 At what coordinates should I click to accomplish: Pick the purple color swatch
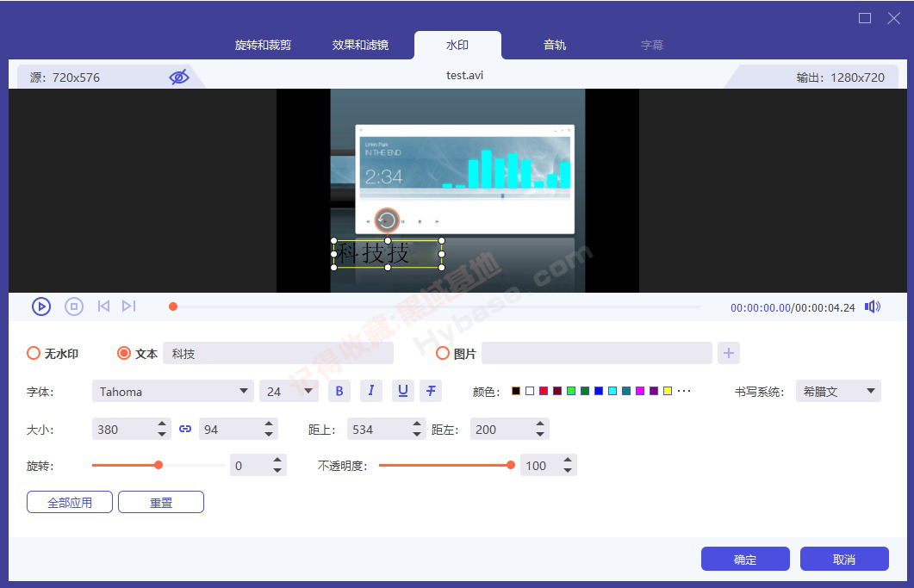tap(654, 391)
